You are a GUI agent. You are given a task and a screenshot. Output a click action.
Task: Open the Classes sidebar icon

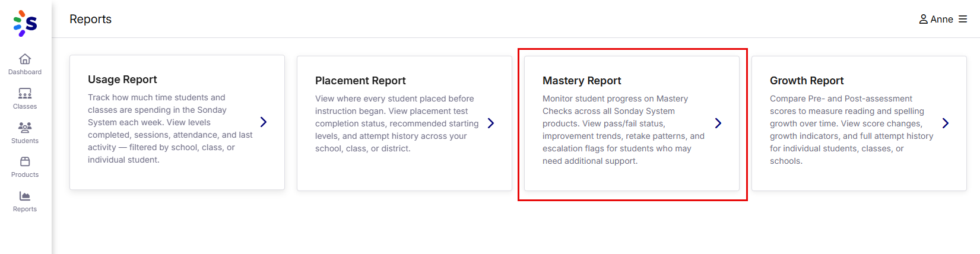25,93
